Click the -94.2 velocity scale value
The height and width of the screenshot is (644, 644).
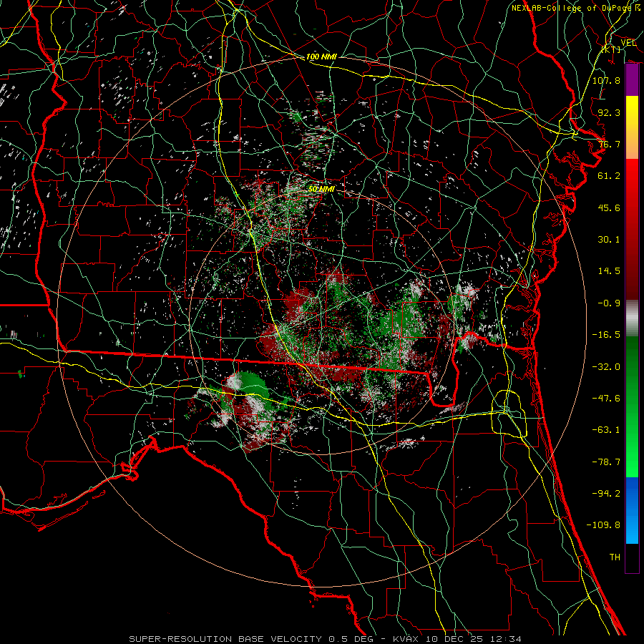(606, 493)
